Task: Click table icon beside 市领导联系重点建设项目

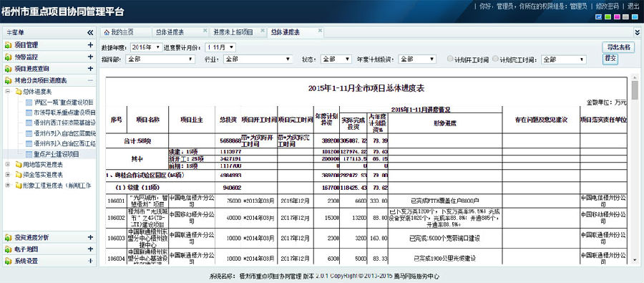Action: [x=29, y=112]
